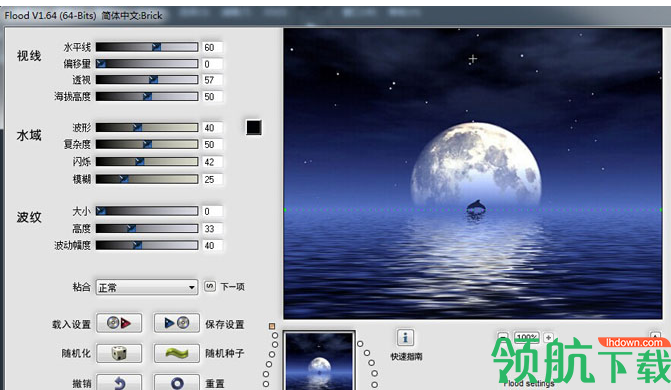The width and height of the screenshot is (671, 390).
Task: Click the 视线 section heading
Action: [x=29, y=56]
